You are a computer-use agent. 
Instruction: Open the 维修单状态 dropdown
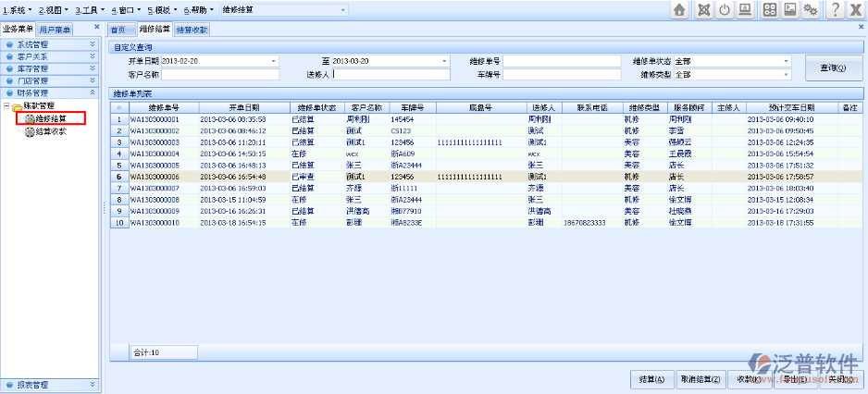787,61
